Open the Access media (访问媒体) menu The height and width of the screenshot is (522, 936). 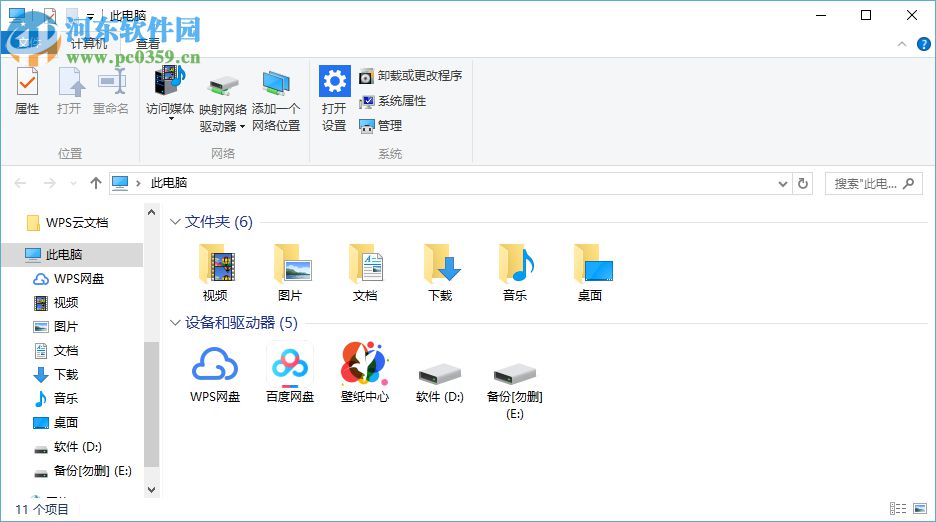(170, 93)
